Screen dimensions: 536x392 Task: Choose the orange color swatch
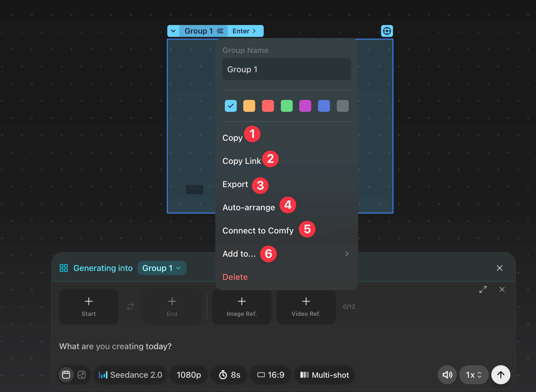click(249, 106)
